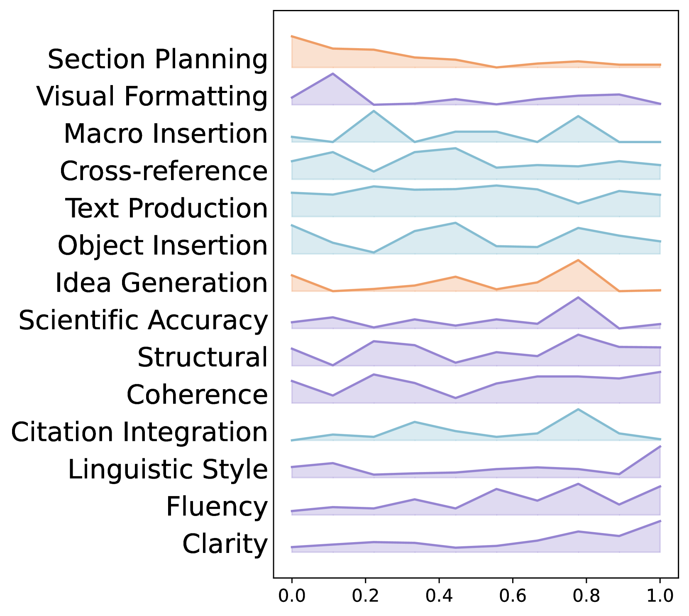Viewport: 689px width, 616px height.
Task: Click the Cross-reference row label
Action: pos(164,171)
